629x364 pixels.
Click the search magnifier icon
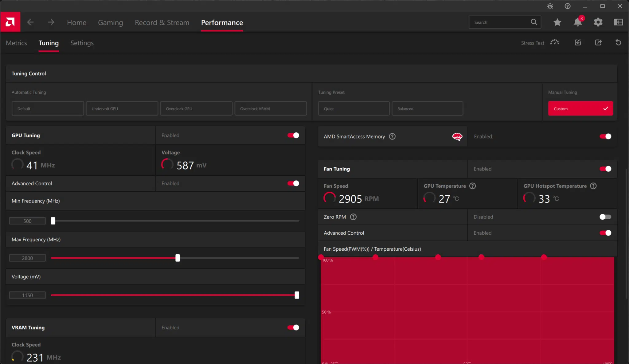pyautogui.click(x=534, y=22)
